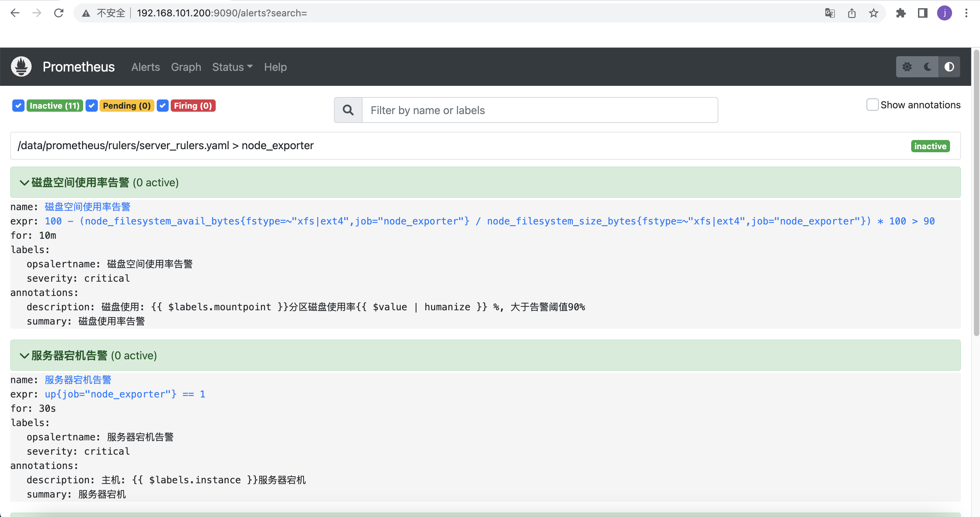This screenshot has width=980, height=517.
Task: Open the 磁盘空间使用率告警 name link
Action: (x=88, y=207)
